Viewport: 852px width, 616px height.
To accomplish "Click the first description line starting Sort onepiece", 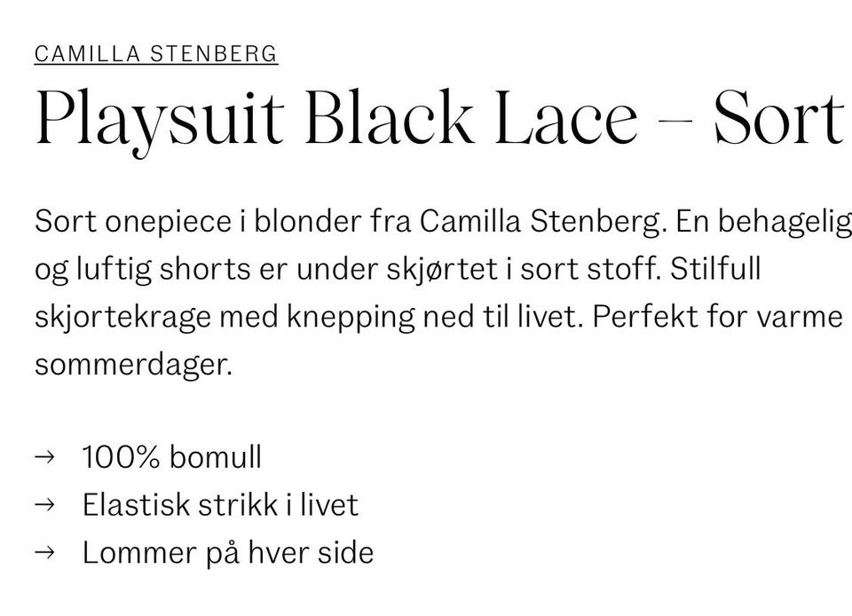I will (443, 222).
